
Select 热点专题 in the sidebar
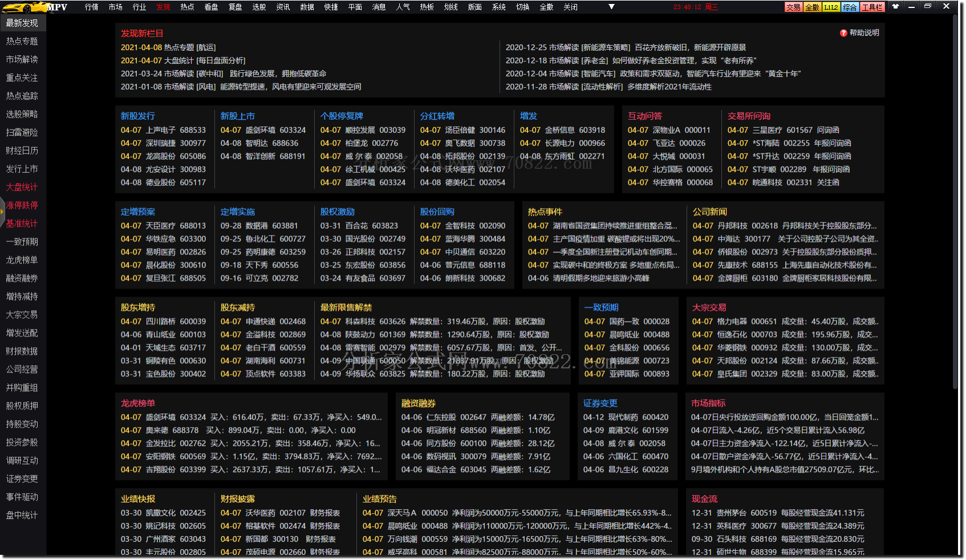coord(23,41)
